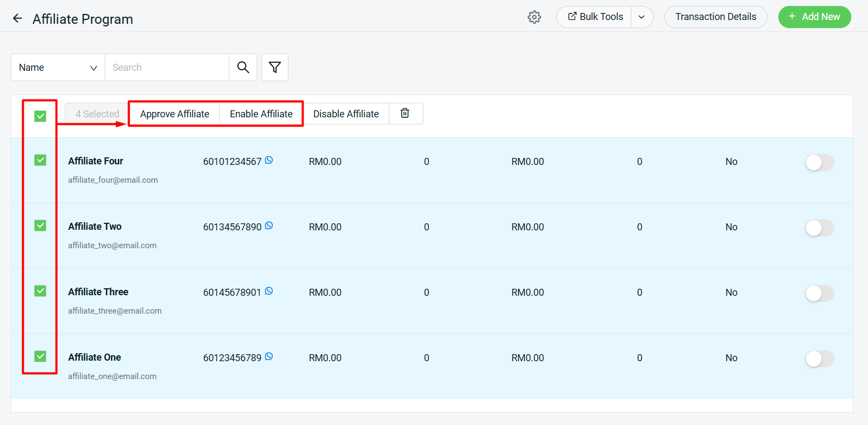Open WhatsApp icon for Affiliate Two

pos(269,225)
